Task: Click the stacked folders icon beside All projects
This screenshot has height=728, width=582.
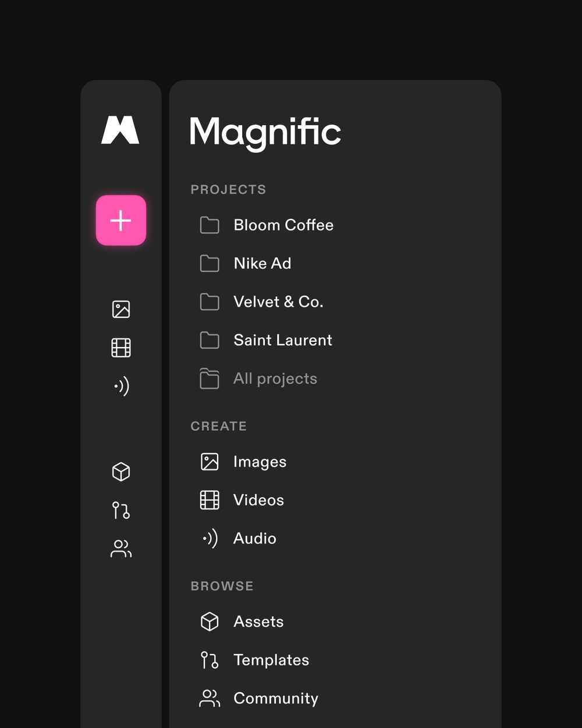Action: point(210,379)
